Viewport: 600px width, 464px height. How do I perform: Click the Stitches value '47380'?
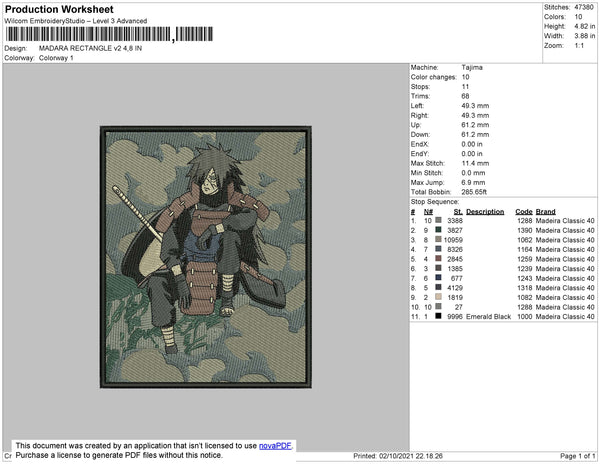pyautogui.click(x=584, y=7)
